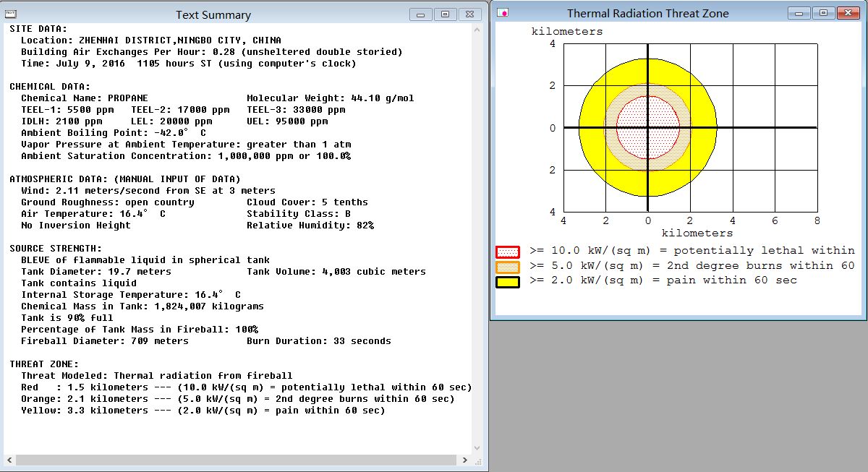The width and height of the screenshot is (868, 472).
Task: Maximize the Text Summary window
Action: [x=444, y=14]
